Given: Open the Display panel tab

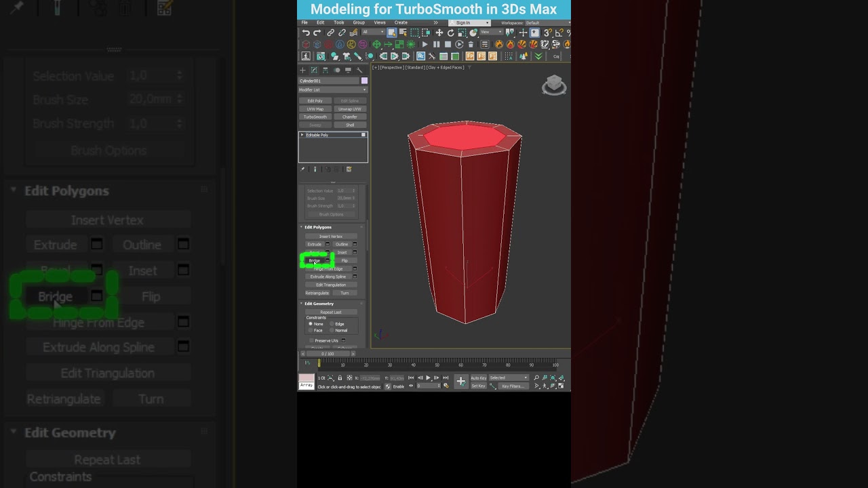Looking at the screenshot, I should (348, 70).
